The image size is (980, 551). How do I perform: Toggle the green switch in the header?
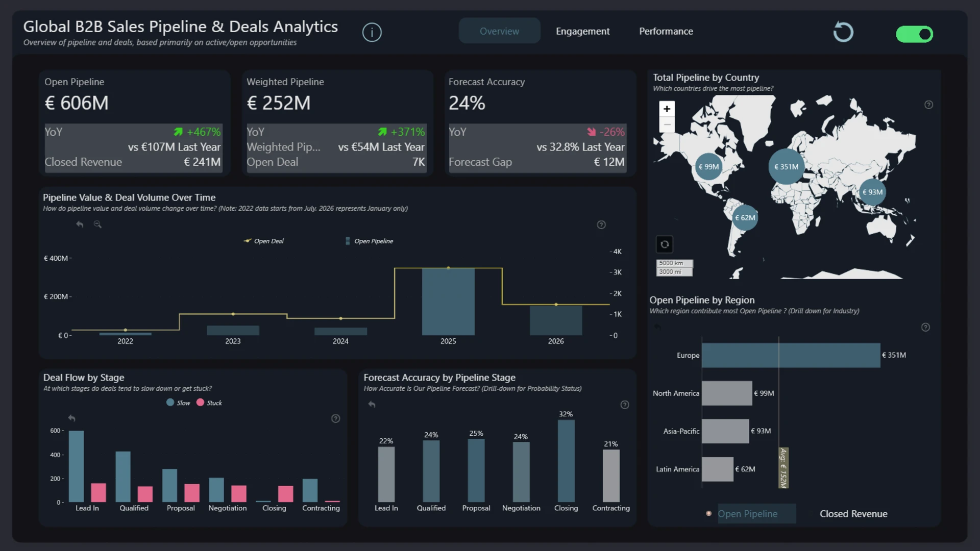(915, 34)
